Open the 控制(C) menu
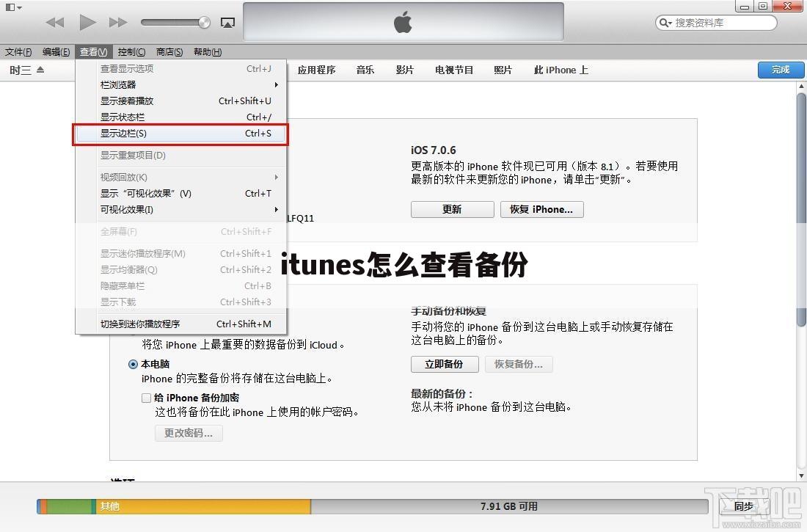This screenshot has width=807, height=532. tap(131, 52)
